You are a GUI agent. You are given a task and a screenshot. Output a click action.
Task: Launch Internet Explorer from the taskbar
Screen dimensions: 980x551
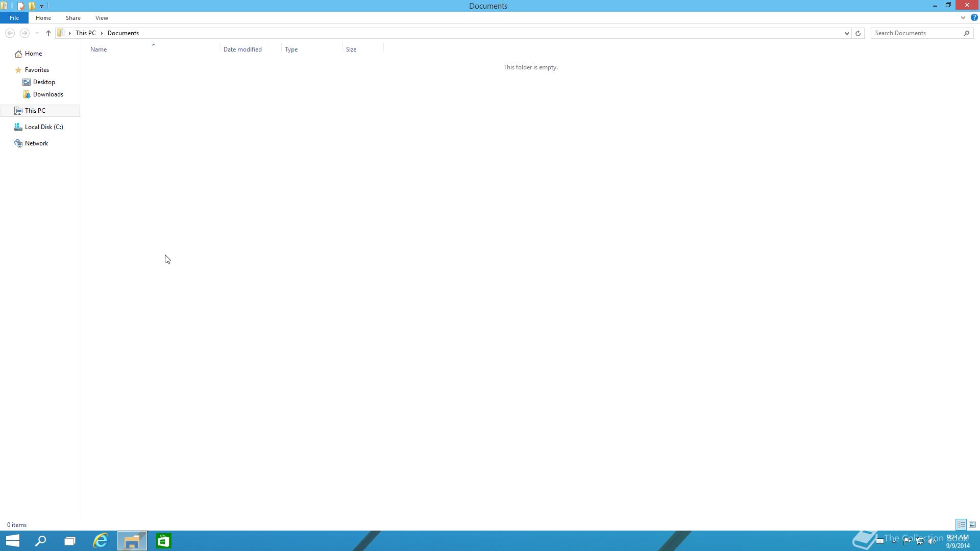(x=101, y=541)
